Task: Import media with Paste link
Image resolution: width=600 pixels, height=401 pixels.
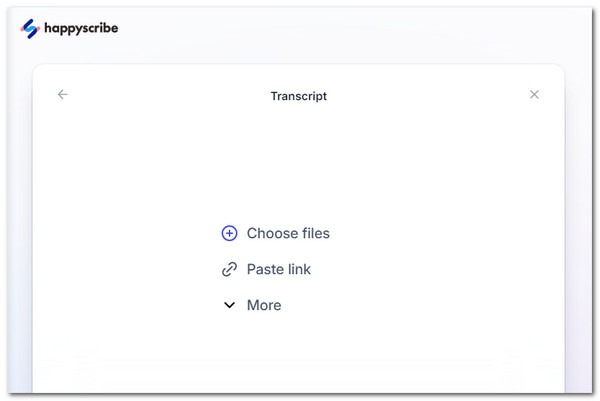Action: pyautogui.click(x=266, y=269)
